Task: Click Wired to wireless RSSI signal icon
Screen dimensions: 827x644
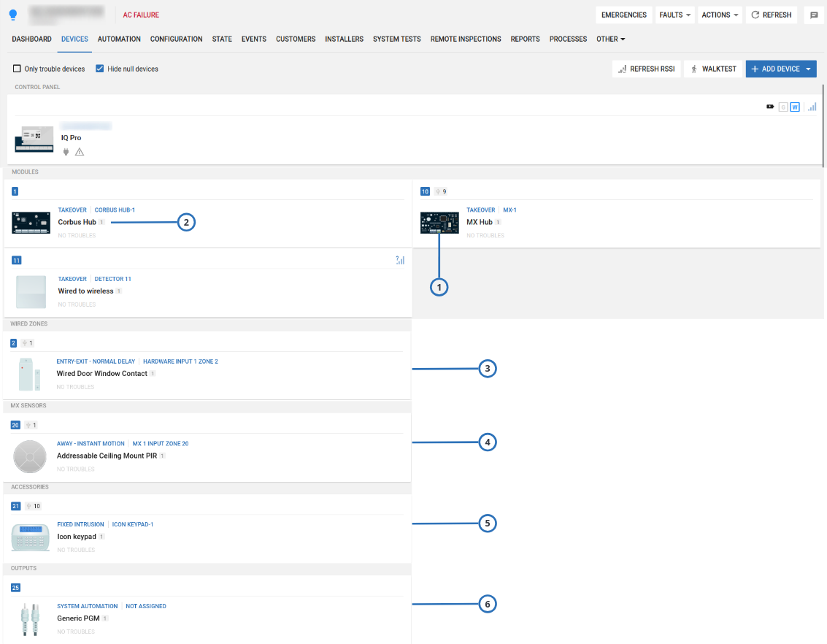Action: coord(399,260)
